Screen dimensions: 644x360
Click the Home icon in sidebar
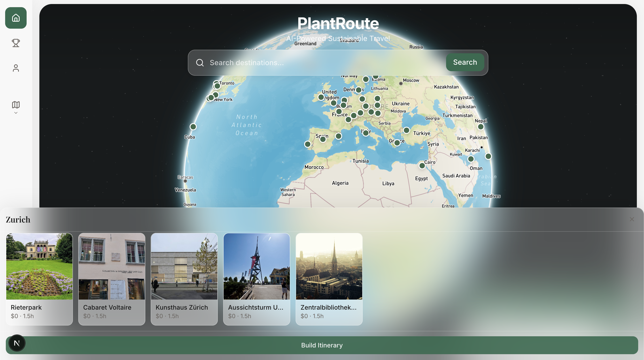click(x=16, y=18)
